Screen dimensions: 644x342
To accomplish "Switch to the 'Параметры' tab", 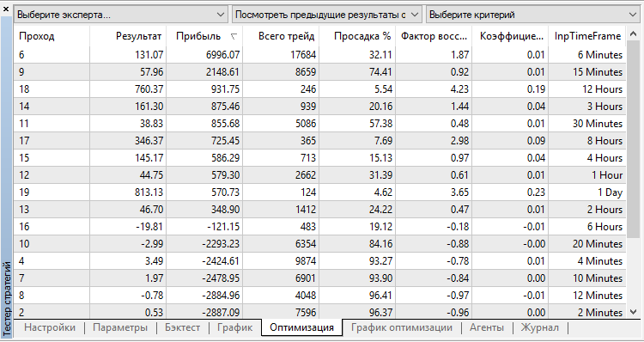I will (120, 327).
